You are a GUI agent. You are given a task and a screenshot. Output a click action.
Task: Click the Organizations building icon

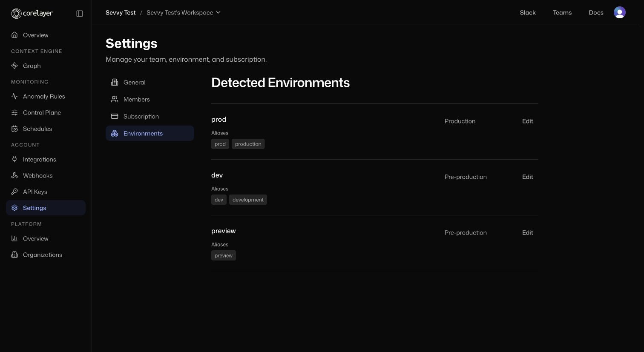pyautogui.click(x=14, y=255)
